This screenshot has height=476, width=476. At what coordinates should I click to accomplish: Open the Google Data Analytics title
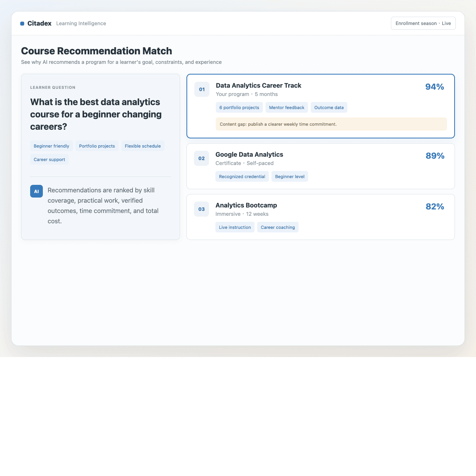(249, 154)
